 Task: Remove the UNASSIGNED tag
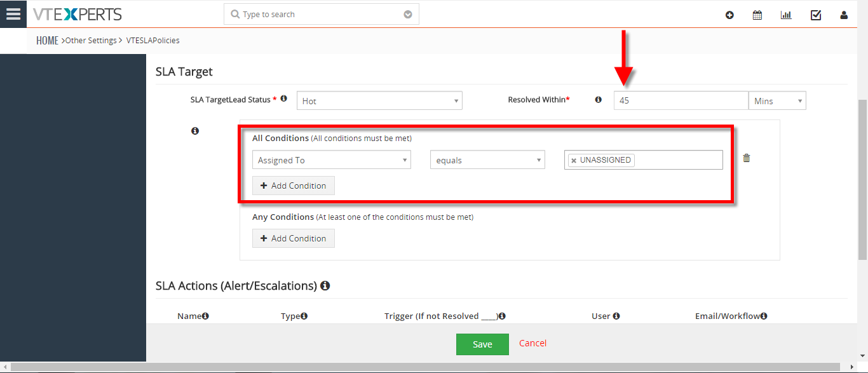coord(574,161)
